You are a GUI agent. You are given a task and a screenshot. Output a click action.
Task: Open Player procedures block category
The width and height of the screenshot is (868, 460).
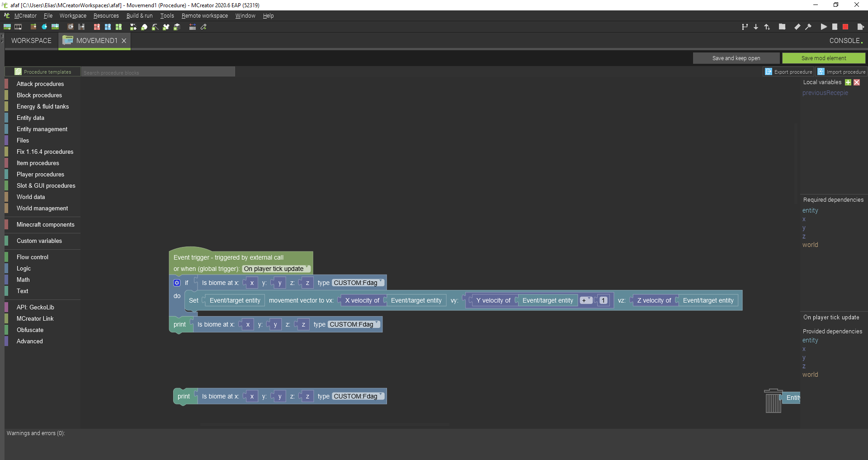[x=40, y=174]
